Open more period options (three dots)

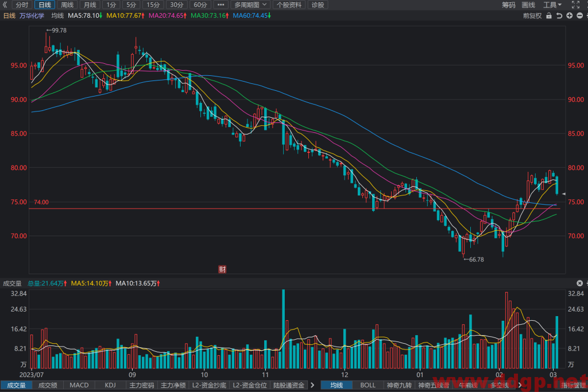click(x=220, y=5)
